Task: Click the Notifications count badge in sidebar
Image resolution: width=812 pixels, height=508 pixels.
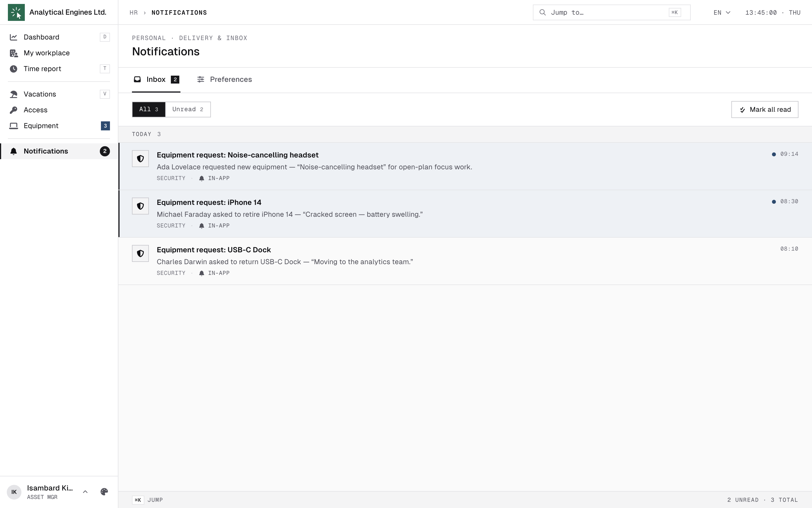Action: coord(105,151)
